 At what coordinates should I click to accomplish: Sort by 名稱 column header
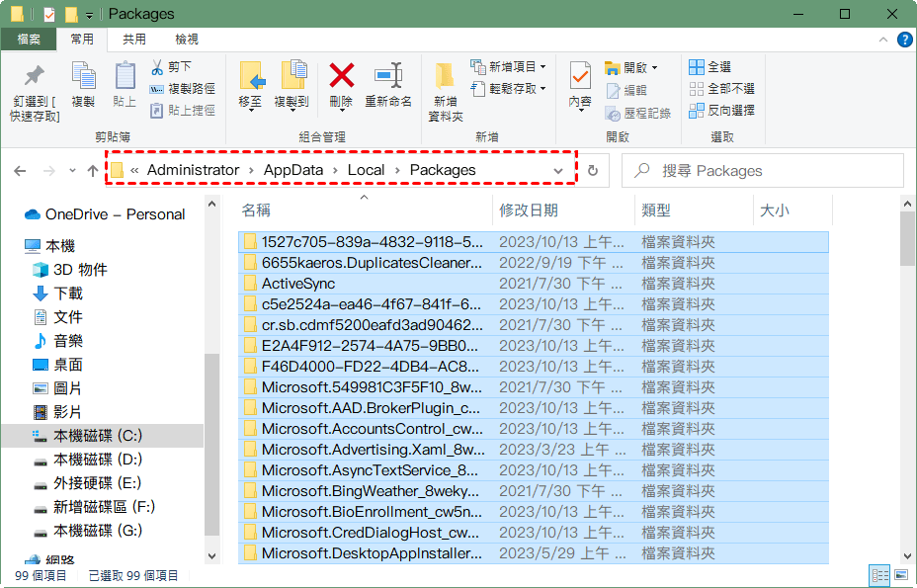pos(365,210)
